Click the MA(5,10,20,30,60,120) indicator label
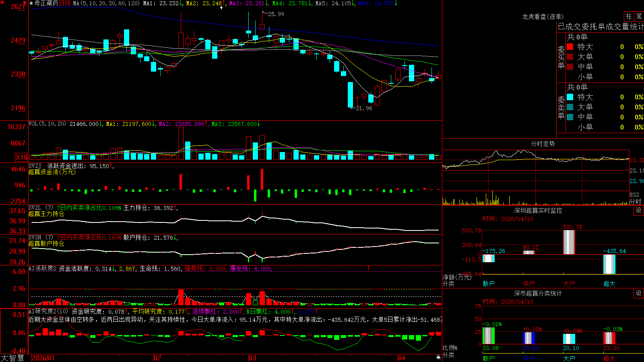Screen dimensions: 644x362 [106, 3]
